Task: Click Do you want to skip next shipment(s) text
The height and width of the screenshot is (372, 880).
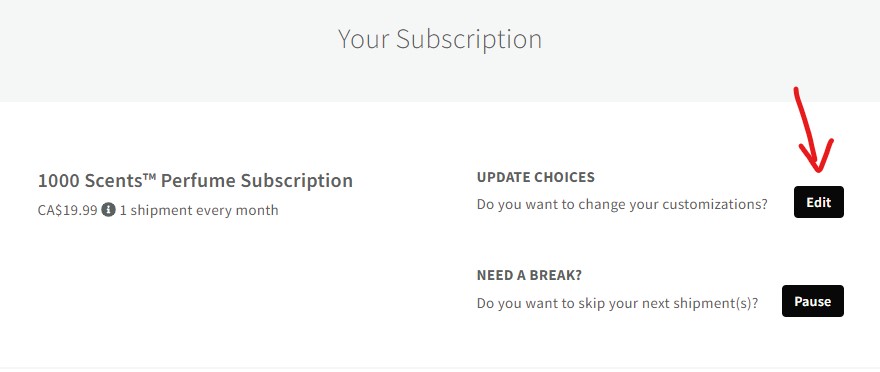Action: coord(617,303)
